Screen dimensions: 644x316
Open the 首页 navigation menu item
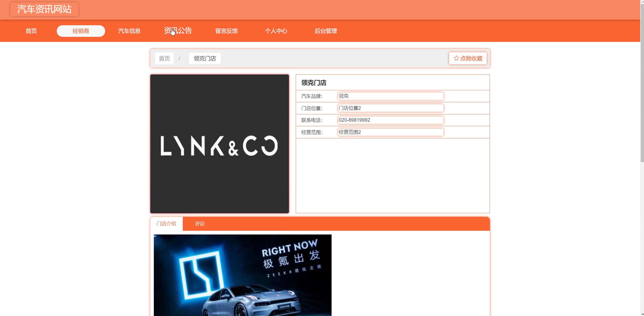point(31,31)
